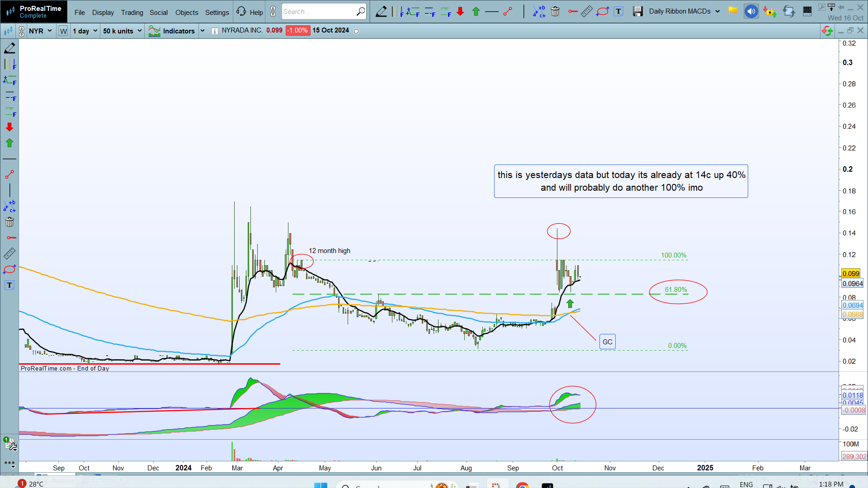Open the NYRADA INC. info icon

coord(215,31)
